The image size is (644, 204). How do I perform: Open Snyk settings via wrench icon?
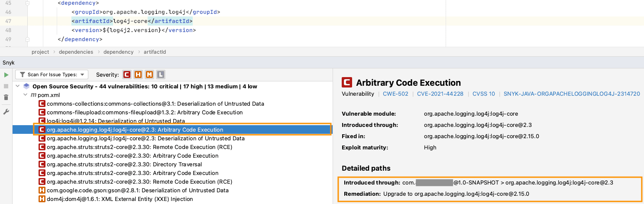(6, 112)
